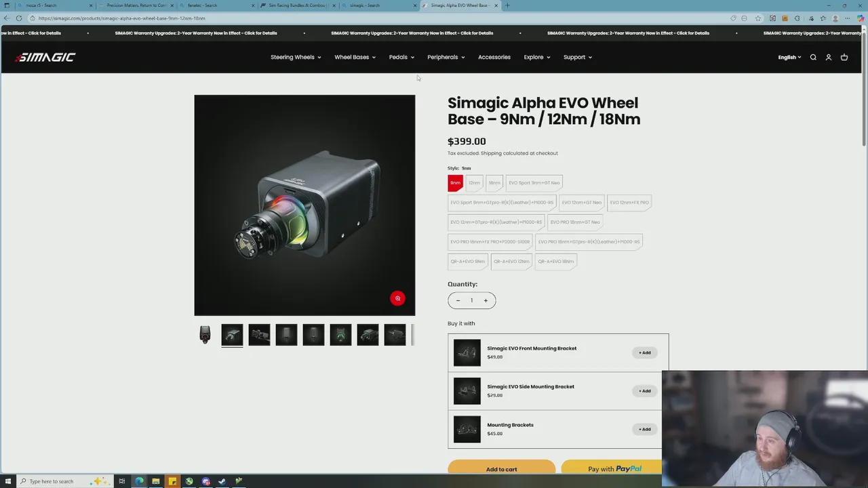
Task: Increase quantity with the plus button
Action: coord(486,300)
